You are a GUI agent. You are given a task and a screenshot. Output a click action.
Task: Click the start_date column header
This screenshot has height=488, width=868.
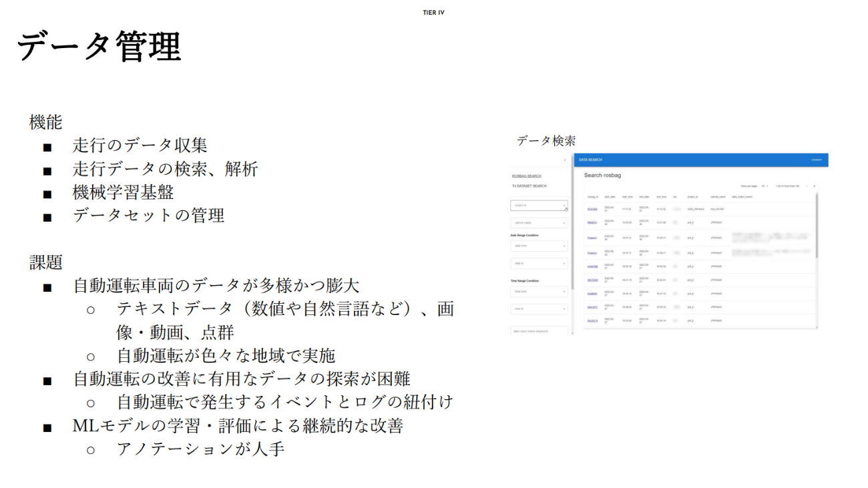[x=610, y=197]
